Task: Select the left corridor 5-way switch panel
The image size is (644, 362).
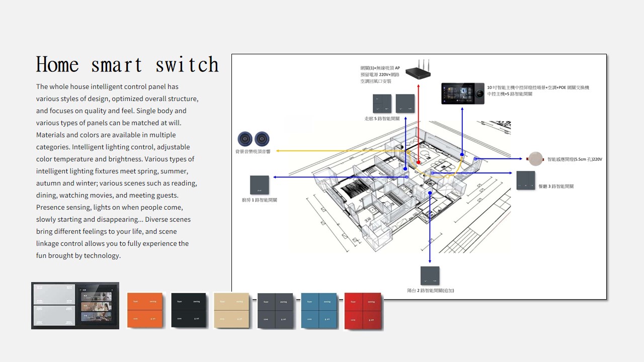Action: pyautogui.click(x=382, y=104)
